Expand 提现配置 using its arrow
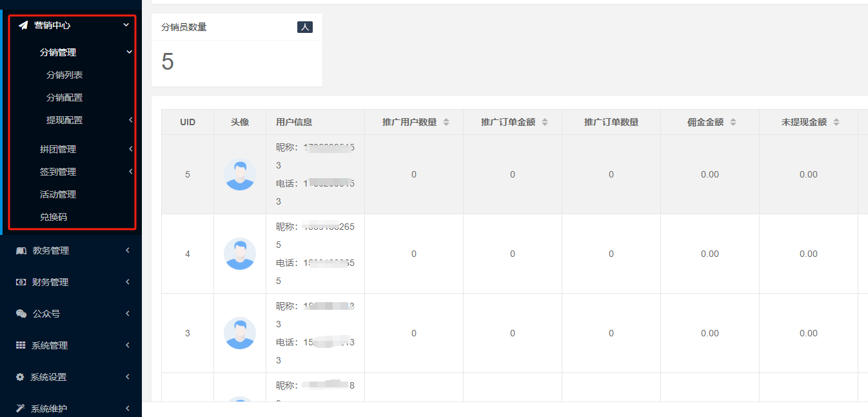 coord(130,120)
